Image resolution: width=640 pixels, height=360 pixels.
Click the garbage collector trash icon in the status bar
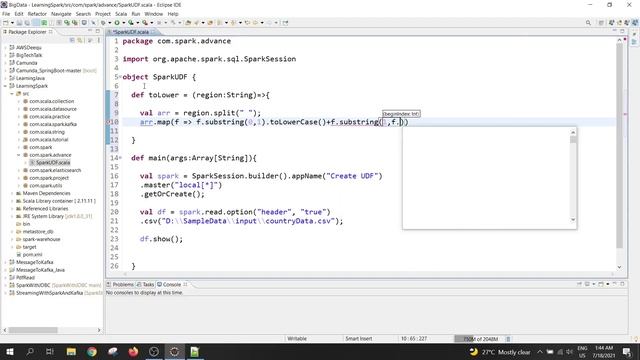[x=508, y=339]
